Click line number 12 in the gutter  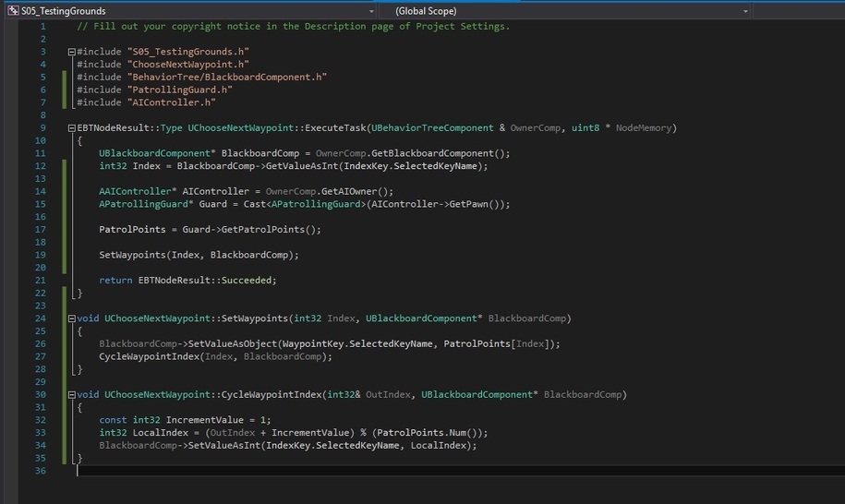(41, 166)
